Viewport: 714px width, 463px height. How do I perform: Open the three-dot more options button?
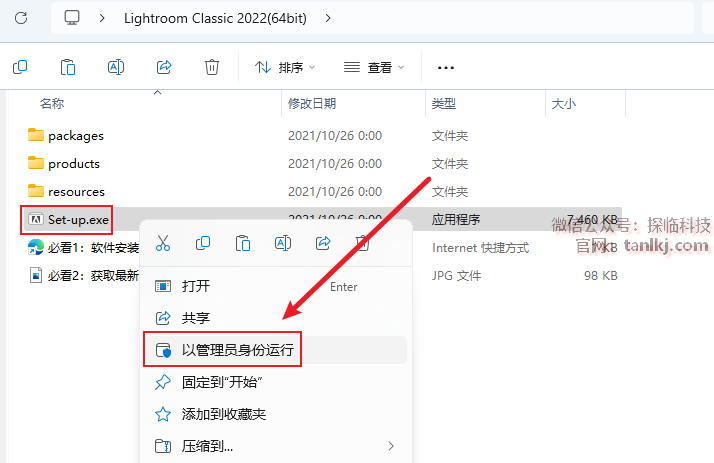pos(445,67)
